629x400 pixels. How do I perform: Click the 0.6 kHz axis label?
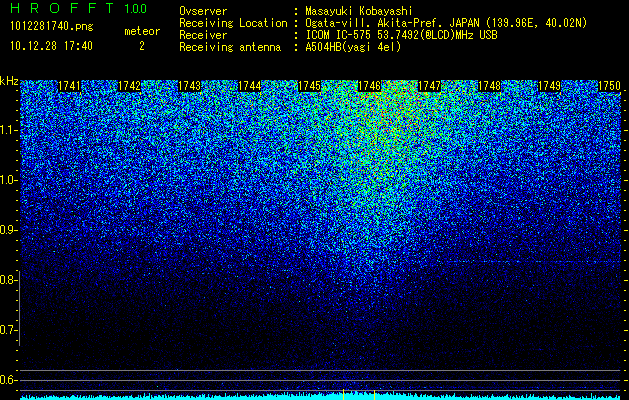point(7,380)
